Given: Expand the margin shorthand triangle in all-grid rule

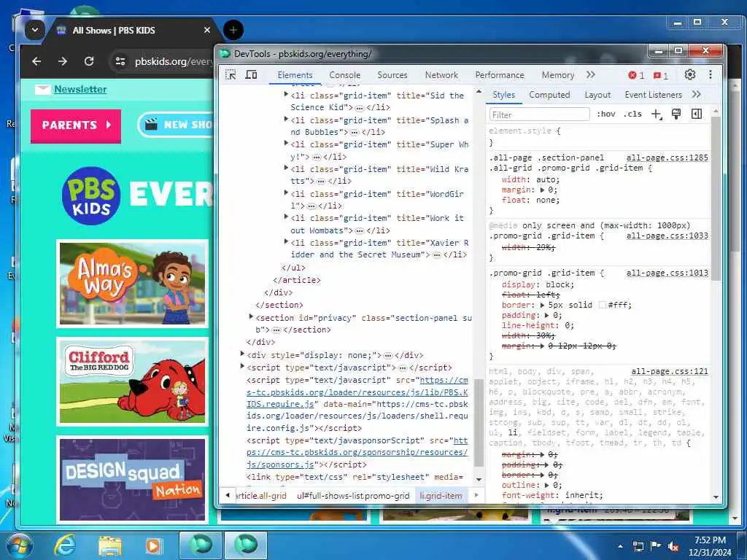Looking at the screenshot, I should coord(542,190).
